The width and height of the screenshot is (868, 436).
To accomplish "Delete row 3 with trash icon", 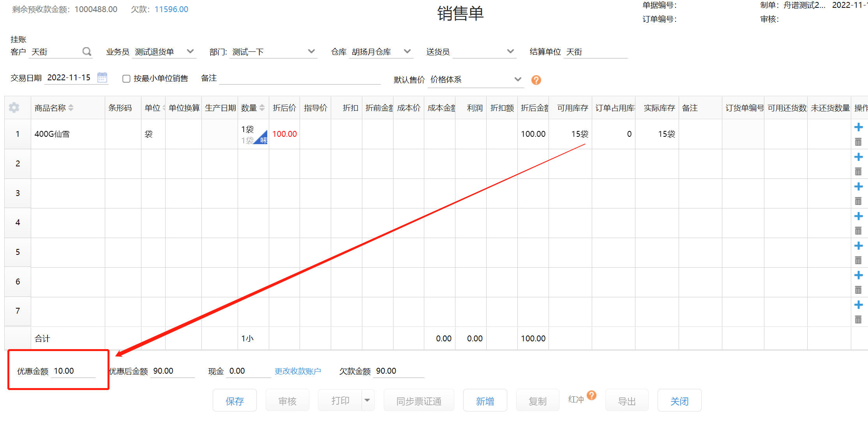I will [x=858, y=201].
